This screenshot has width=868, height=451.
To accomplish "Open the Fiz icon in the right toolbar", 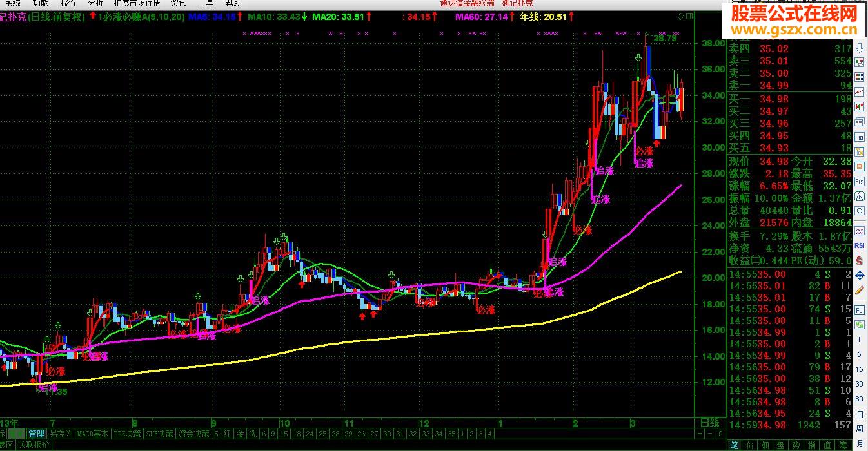I will [860, 182].
